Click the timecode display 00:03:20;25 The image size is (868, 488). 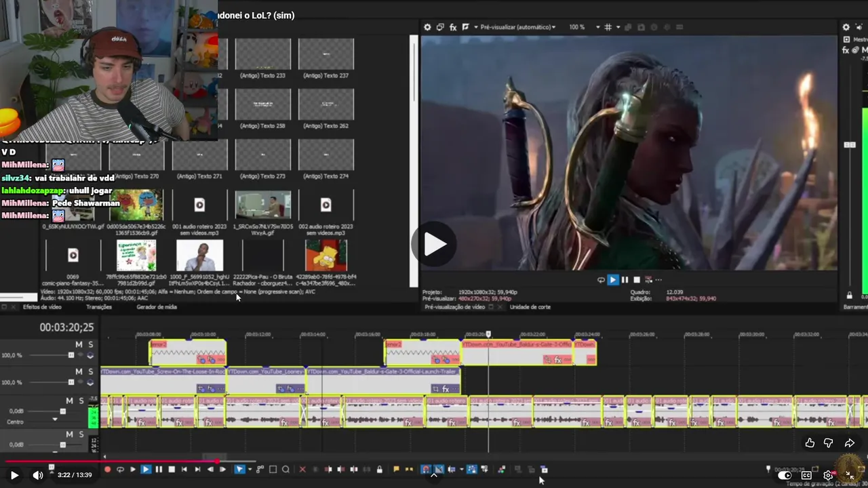(x=66, y=327)
